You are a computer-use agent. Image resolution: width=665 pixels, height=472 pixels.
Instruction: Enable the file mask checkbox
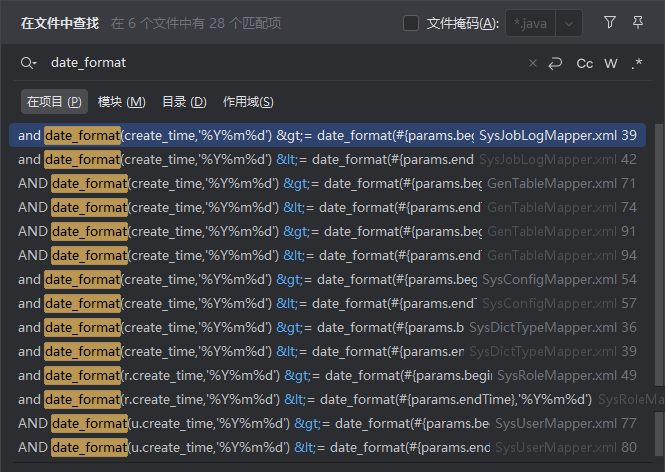(x=411, y=23)
